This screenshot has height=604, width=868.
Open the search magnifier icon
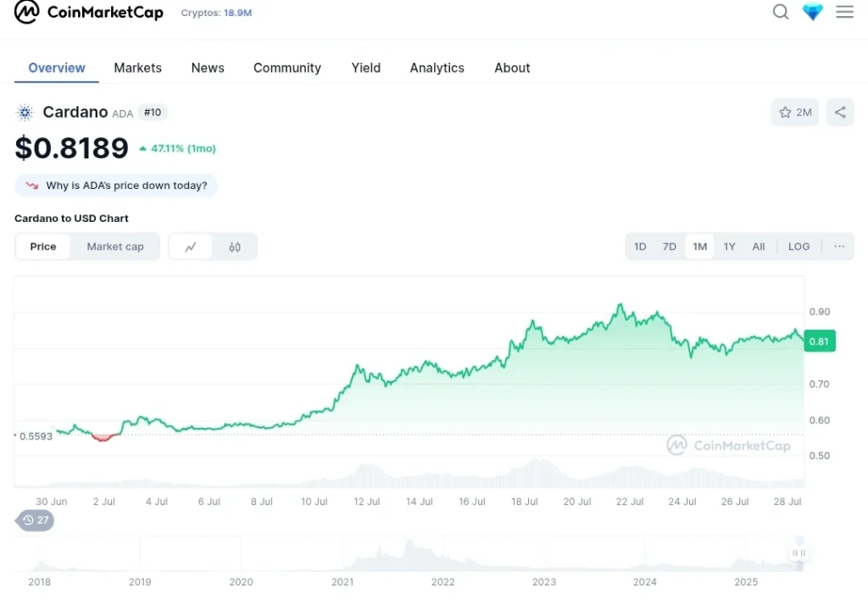(x=781, y=12)
